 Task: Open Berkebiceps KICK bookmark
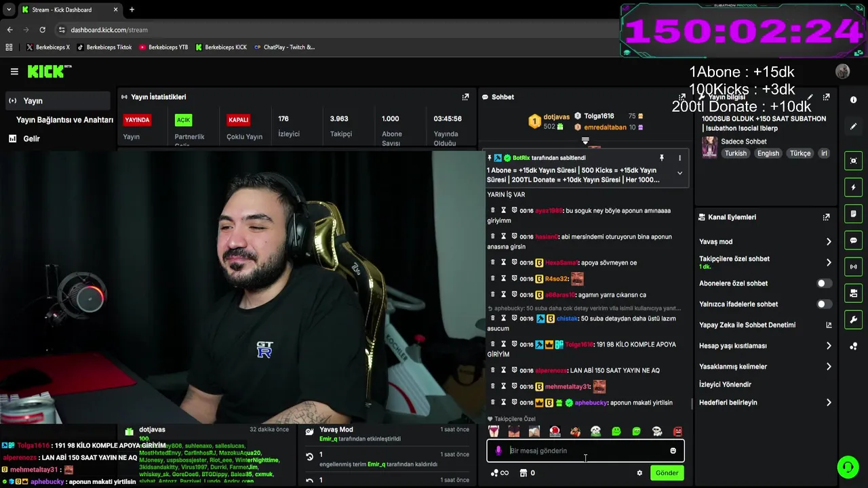tap(221, 47)
